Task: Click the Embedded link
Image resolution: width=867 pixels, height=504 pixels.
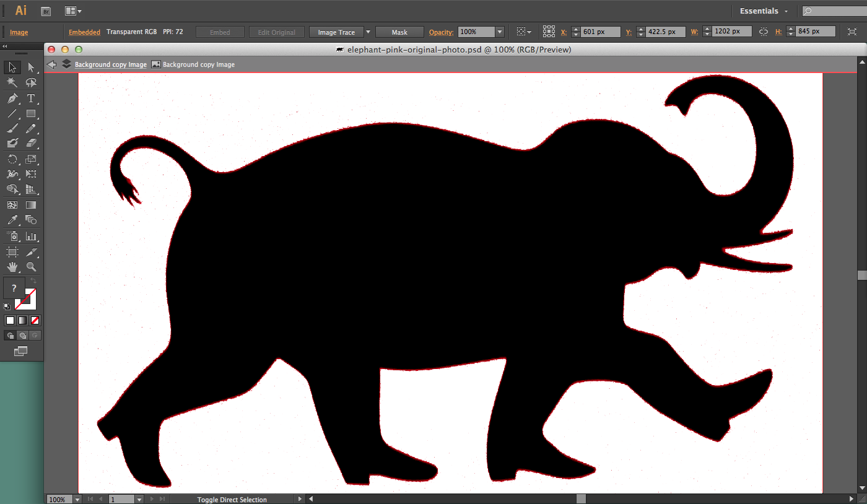Action: click(x=84, y=32)
